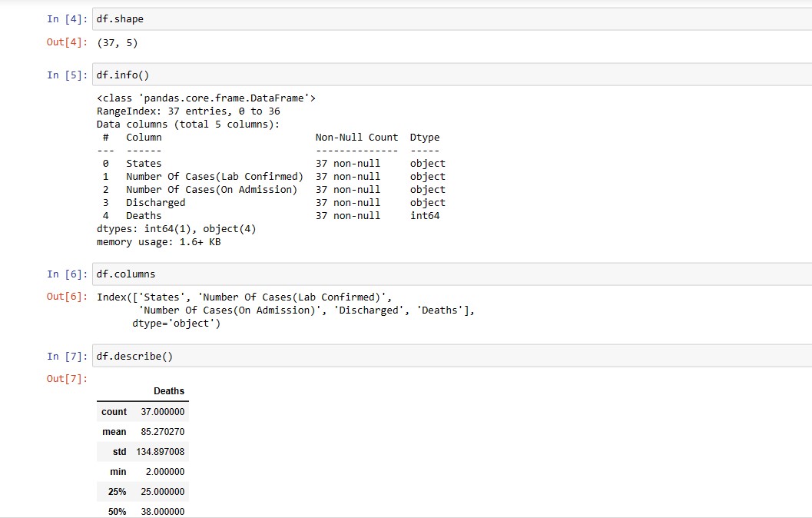Click the min row label
Image resolution: width=812 pixels, height=518 pixels.
tap(118, 472)
